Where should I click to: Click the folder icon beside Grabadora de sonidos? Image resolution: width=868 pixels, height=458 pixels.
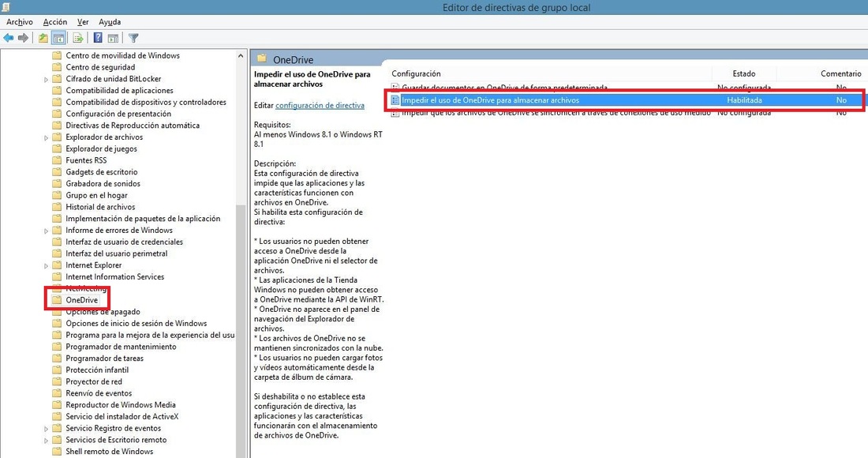tap(57, 183)
